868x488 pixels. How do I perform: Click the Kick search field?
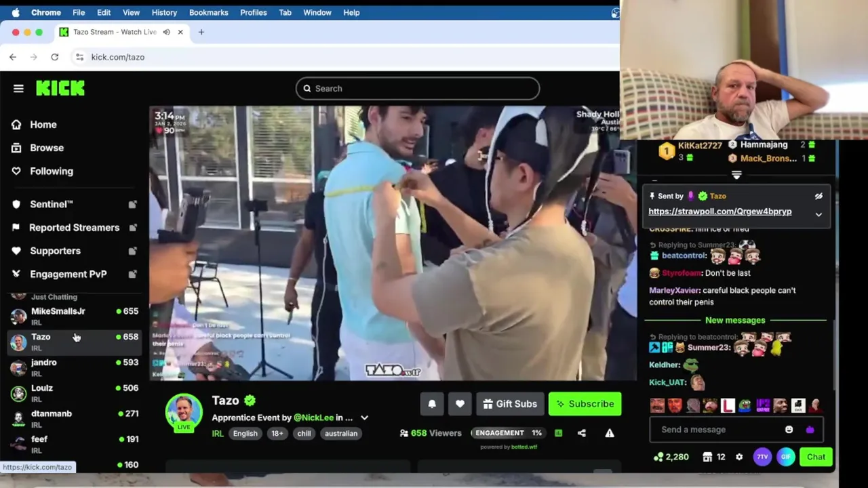418,88
